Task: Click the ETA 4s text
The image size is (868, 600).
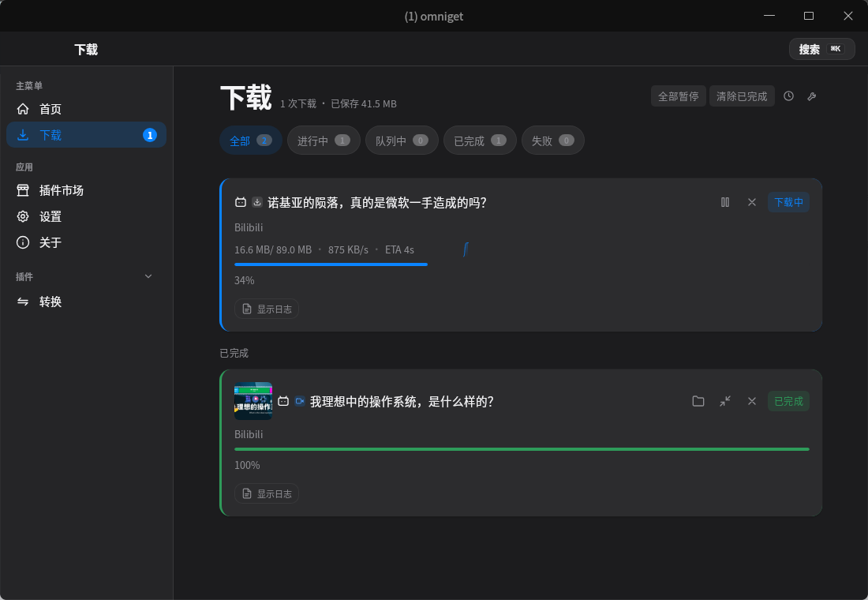Action: [400, 249]
